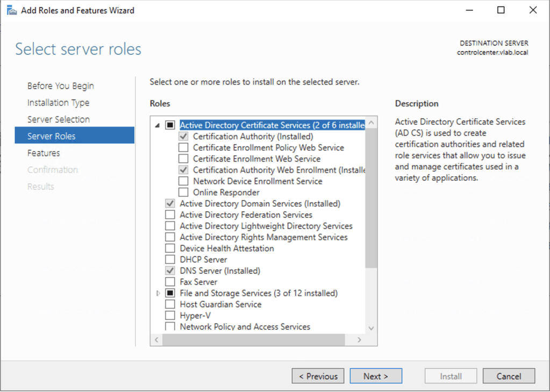Collapse Active Directory Certificate Services tree node

coord(158,125)
